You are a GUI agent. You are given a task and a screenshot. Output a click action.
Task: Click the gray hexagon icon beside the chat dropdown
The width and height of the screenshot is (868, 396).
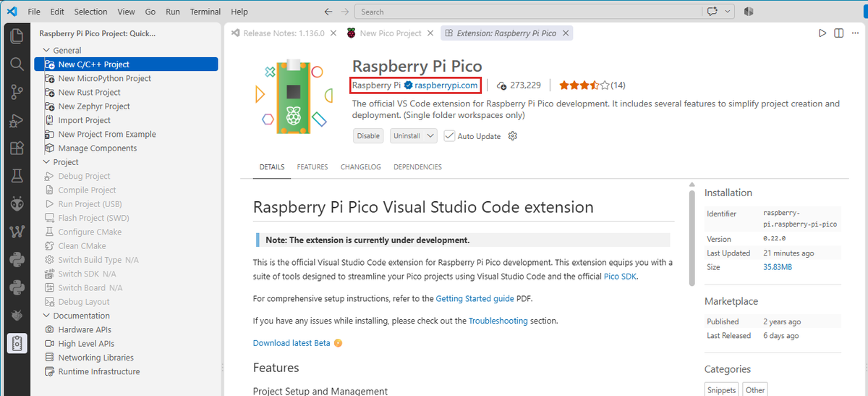tap(749, 12)
